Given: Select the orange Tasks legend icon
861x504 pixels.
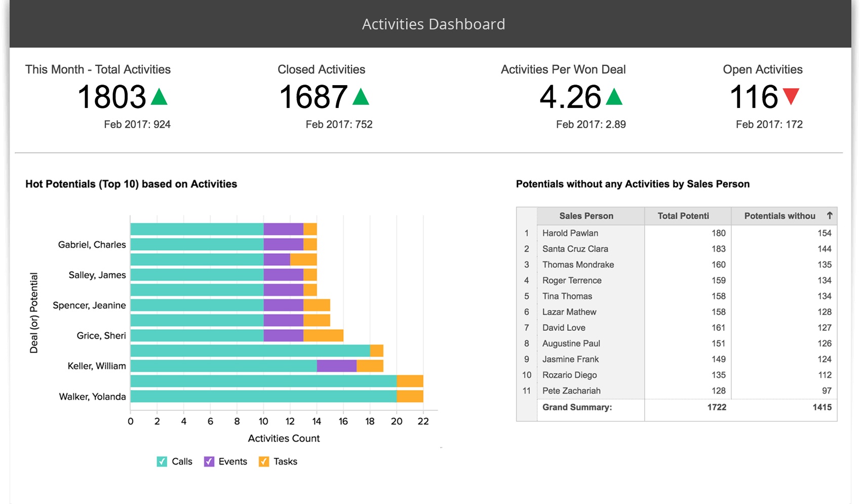Looking at the screenshot, I should click(x=263, y=461).
